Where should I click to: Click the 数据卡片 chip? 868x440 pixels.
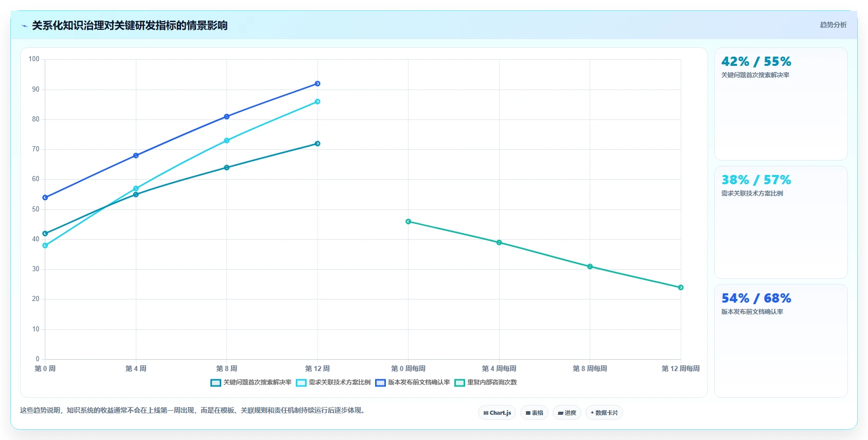pyautogui.click(x=604, y=413)
